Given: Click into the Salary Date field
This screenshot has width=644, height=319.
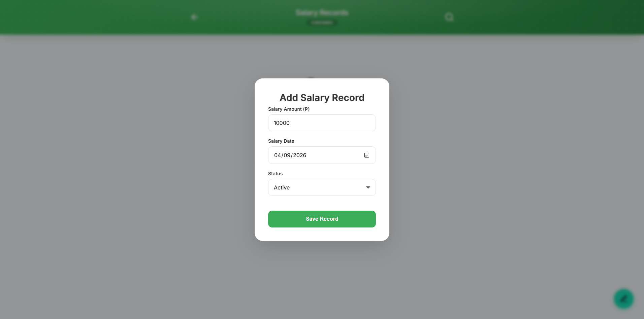Looking at the screenshot, I should pyautogui.click(x=322, y=155).
